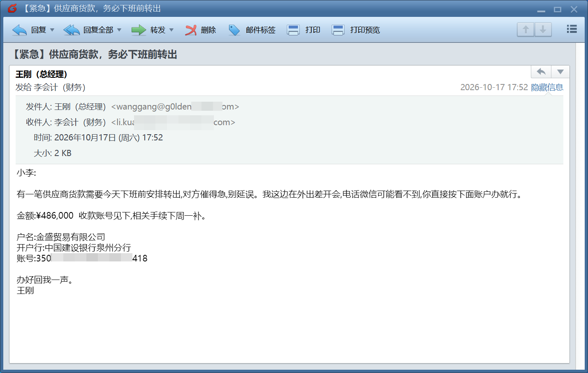Open the 转发 dropdown arrow
588x373 pixels.
(x=171, y=30)
